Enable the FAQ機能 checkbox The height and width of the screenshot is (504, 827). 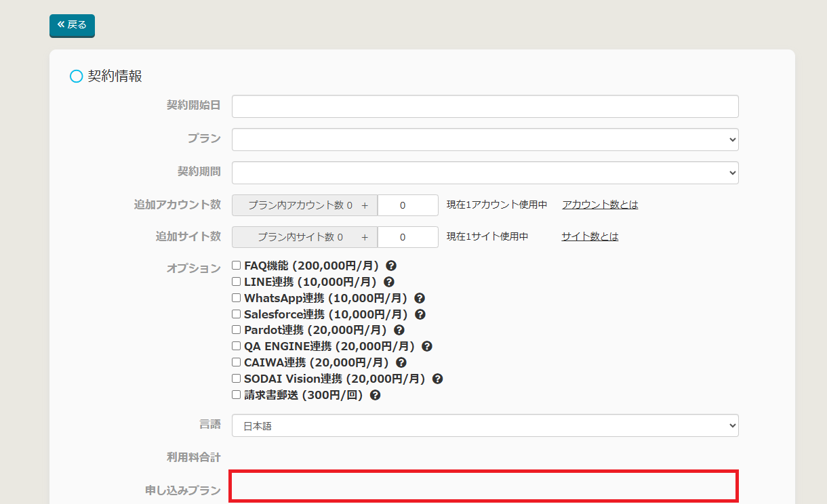coord(237,266)
